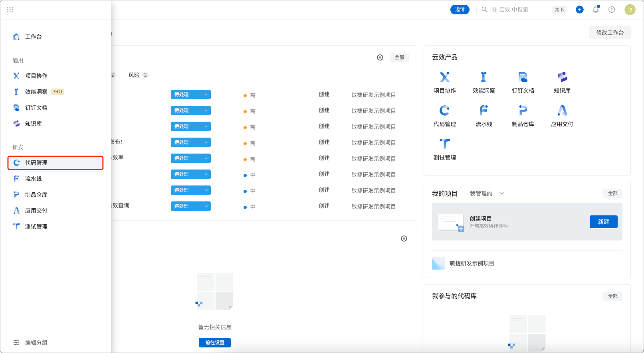Click the blue 新建 button
Screen dimensions: 644x353
click(604, 222)
